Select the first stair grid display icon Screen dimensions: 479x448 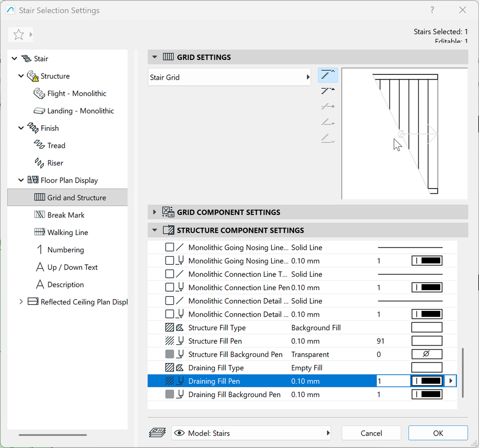(x=327, y=75)
